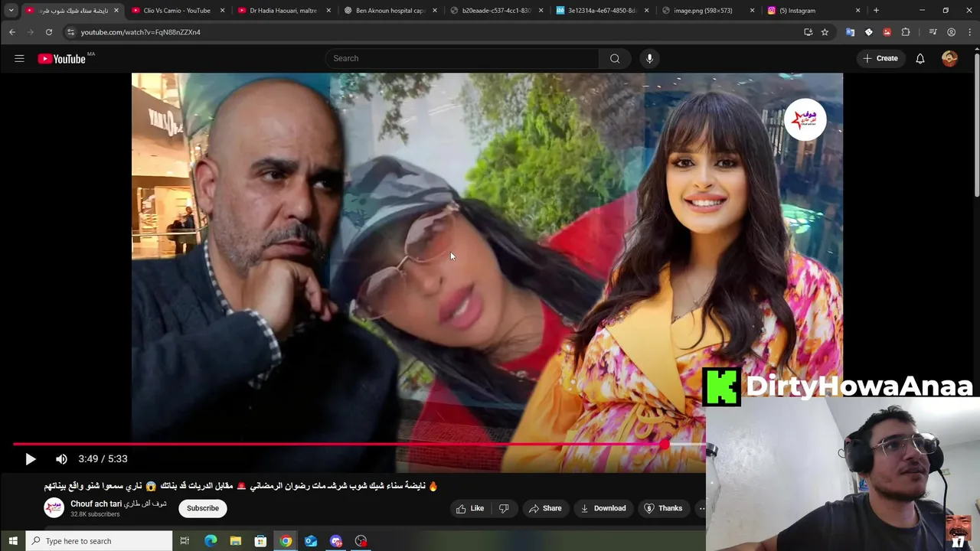Open the Chrome extensions puzzle icon
The width and height of the screenshot is (980, 551).
pyautogui.click(x=906, y=32)
